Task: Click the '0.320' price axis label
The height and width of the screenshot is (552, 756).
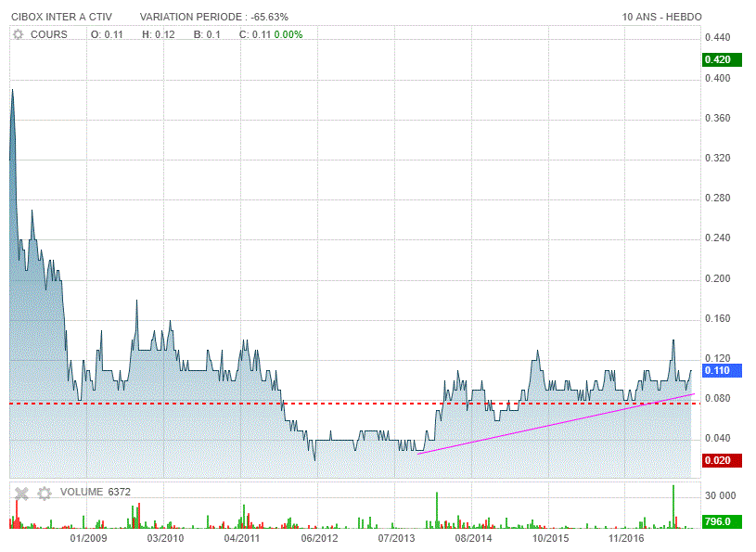Action: 717,159
